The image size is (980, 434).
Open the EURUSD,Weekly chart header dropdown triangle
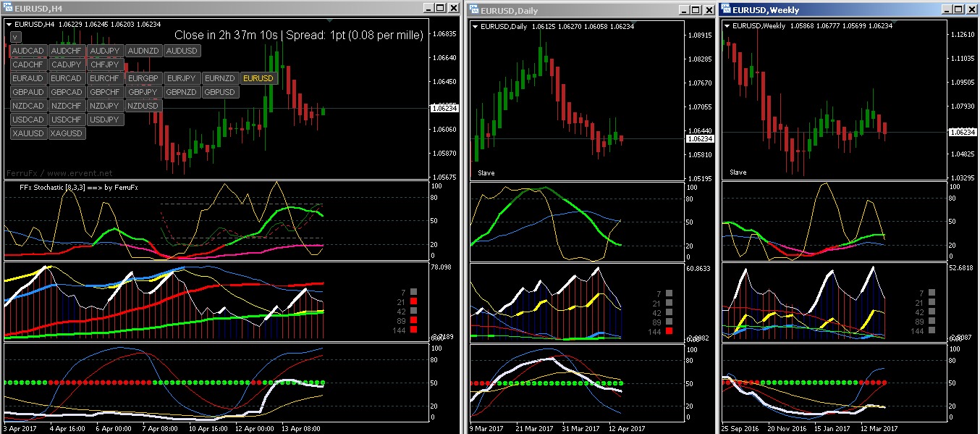click(x=727, y=26)
